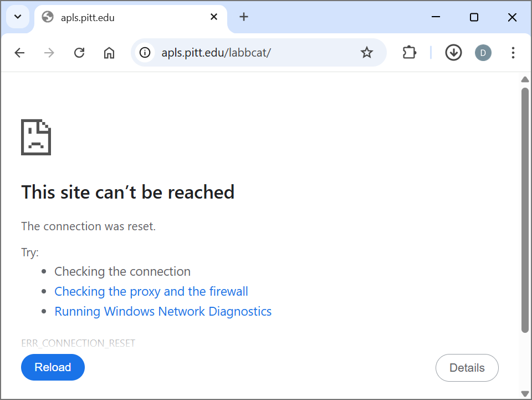Click the forward navigation arrow
This screenshot has height=400, width=532.
coord(49,53)
